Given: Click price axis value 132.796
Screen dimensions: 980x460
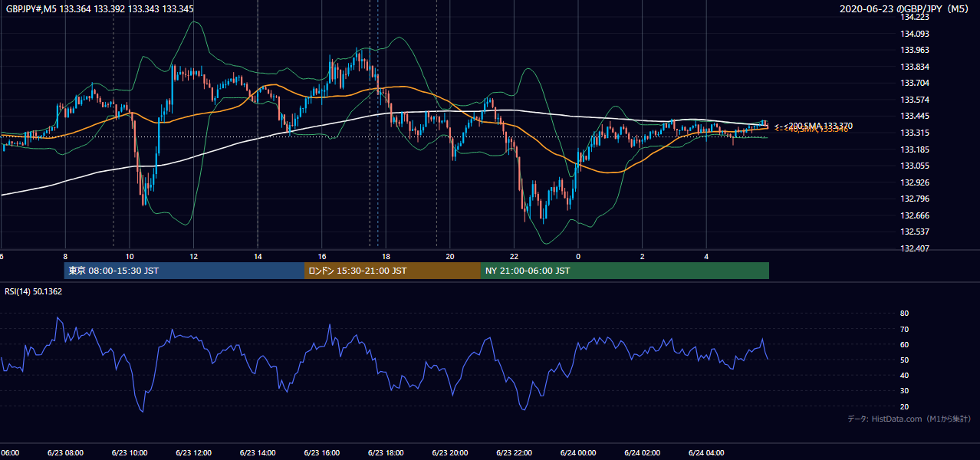Looking at the screenshot, I should (916, 199).
